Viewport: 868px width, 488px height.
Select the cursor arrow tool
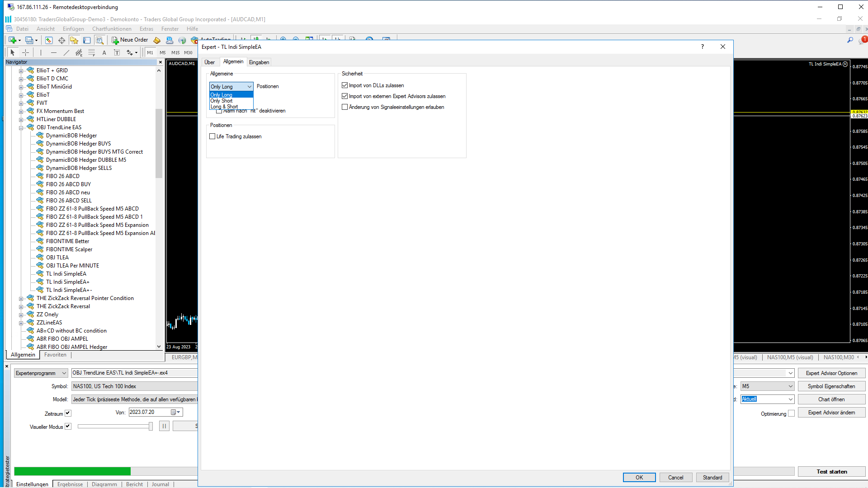pyautogui.click(x=13, y=52)
